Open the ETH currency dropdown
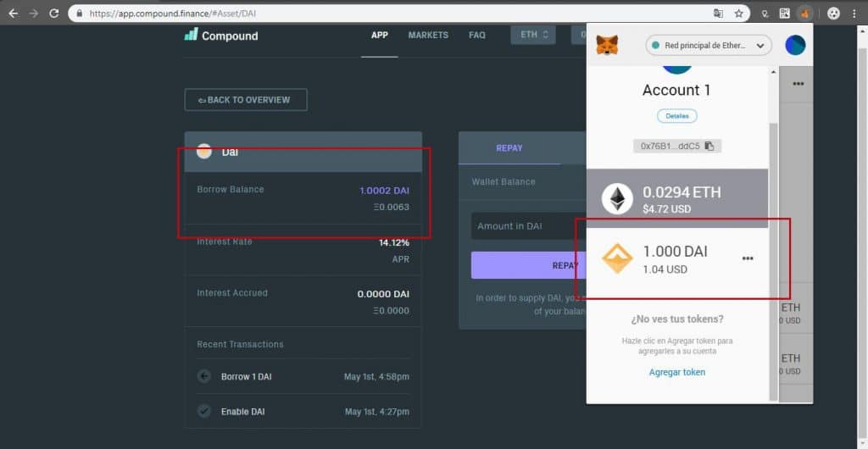The image size is (868, 449). coord(533,35)
